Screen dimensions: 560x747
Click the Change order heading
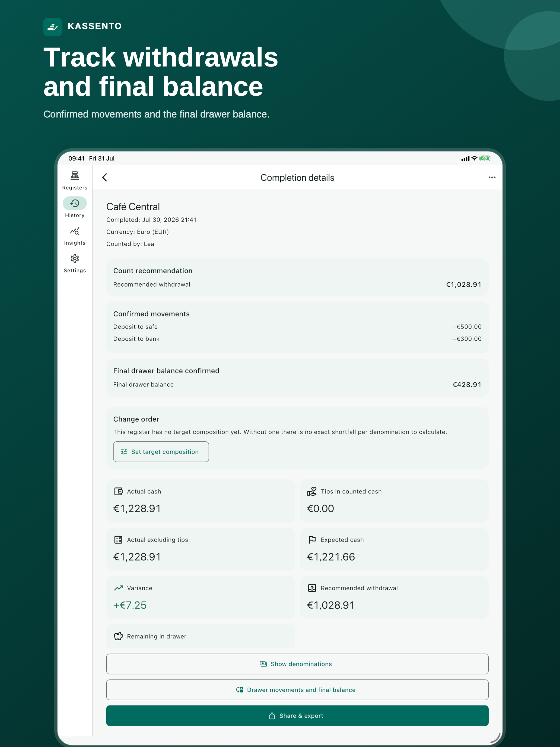click(x=136, y=419)
